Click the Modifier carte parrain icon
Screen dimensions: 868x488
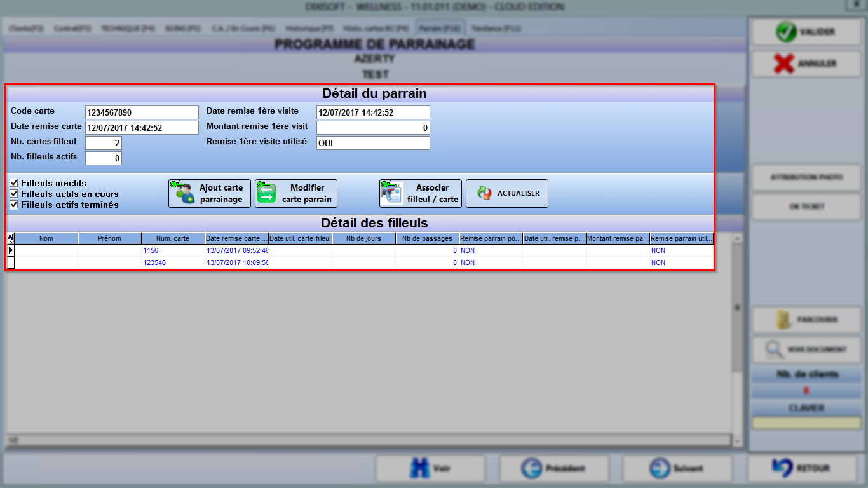[267, 193]
